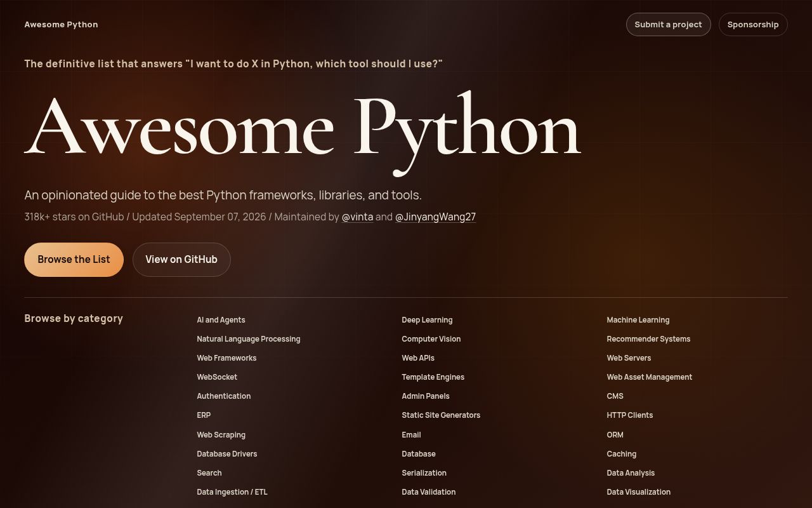Click the tagline about which tool to use
Viewport: 812px width, 508px height.
coord(233,63)
